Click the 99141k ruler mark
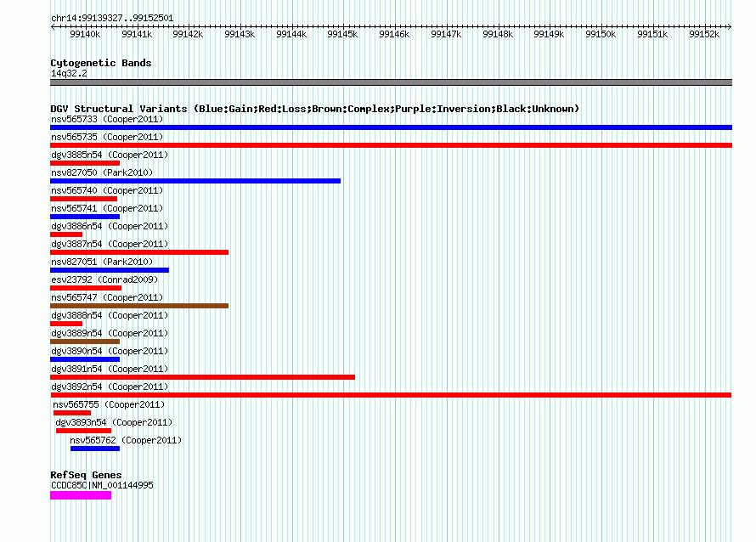The width and height of the screenshot is (756, 542). (137, 34)
